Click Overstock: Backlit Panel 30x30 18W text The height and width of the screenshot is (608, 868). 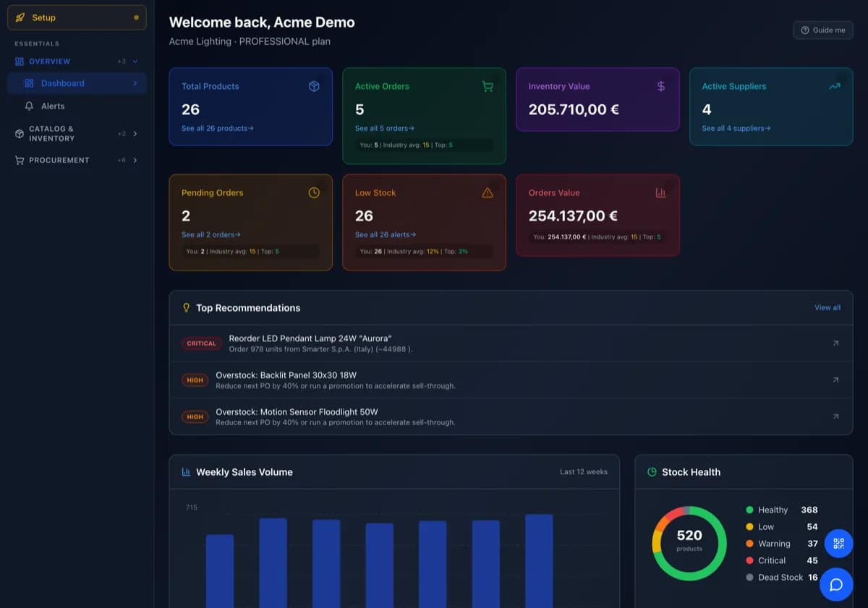tap(286, 375)
